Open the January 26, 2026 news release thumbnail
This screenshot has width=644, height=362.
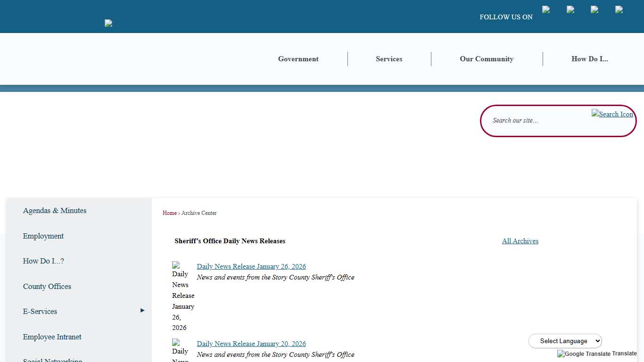tap(182, 296)
